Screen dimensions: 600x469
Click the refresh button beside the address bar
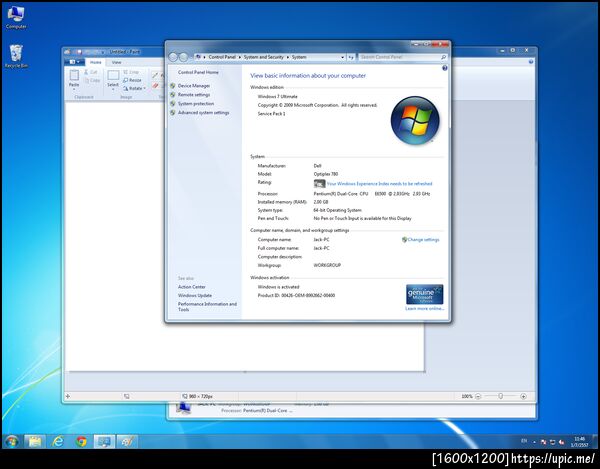coord(351,57)
